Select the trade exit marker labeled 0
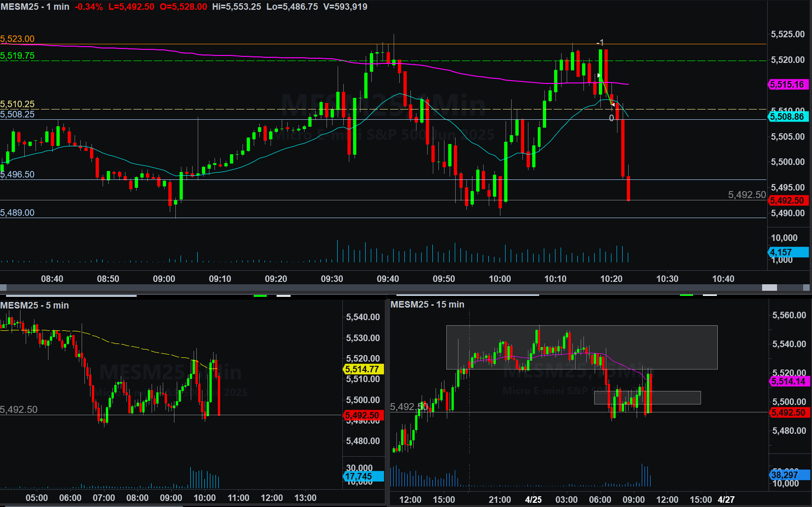The image size is (812, 507). pyautogui.click(x=611, y=118)
